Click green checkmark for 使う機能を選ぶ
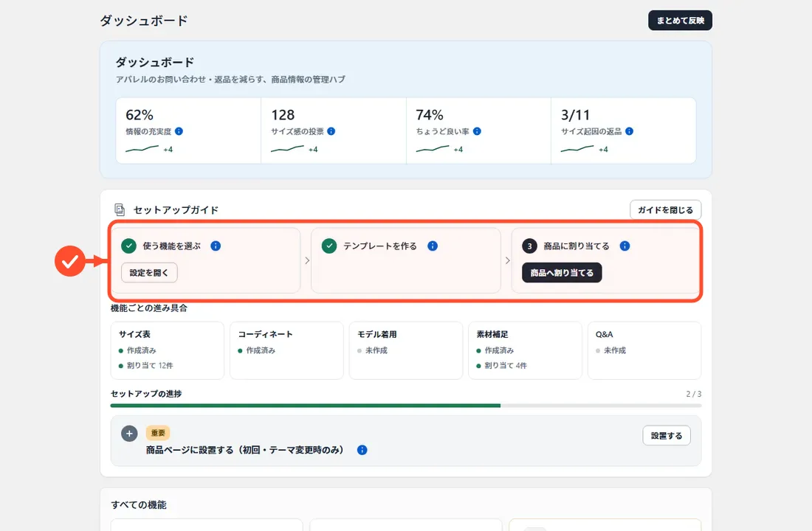This screenshot has width=812, height=531. [x=129, y=246]
